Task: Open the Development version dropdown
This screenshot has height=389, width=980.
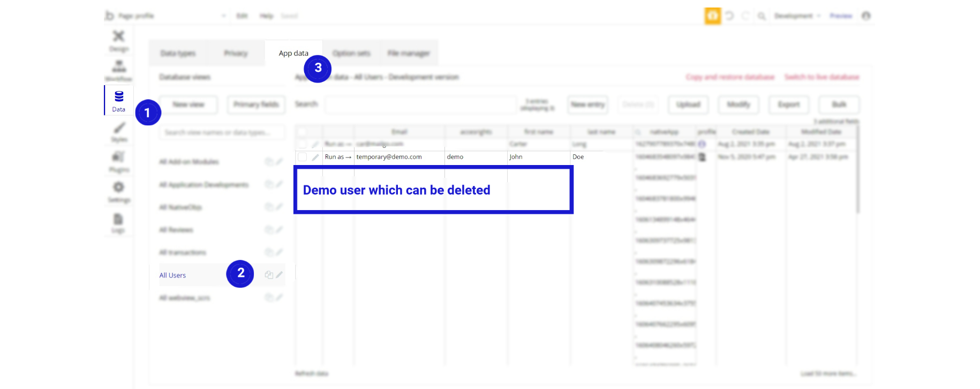Action: click(x=797, y=16)
